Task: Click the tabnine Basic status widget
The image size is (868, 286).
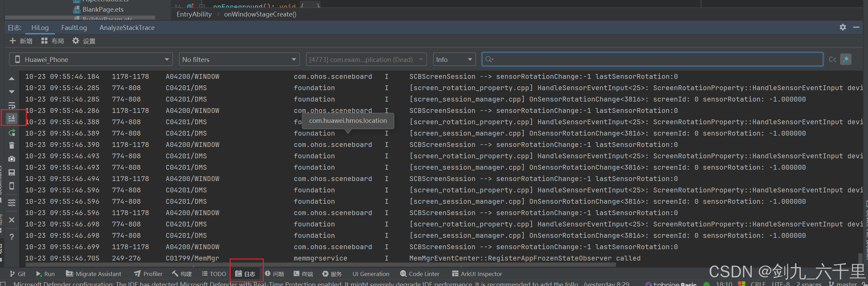Action: coord(671,284)
